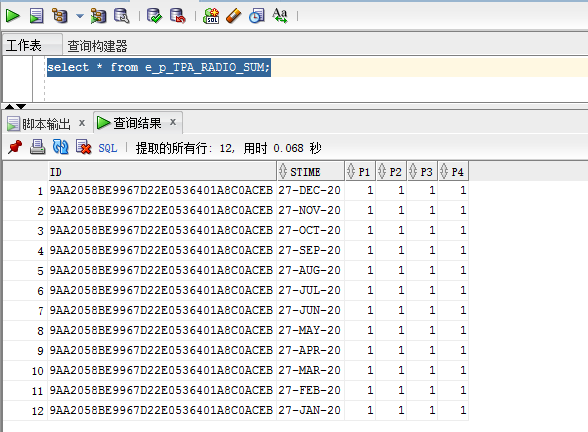This screenshot has width=588, height=432.
Task: Open dropdown arrow next to Explain Plan
Action: (x=80, y=16)
